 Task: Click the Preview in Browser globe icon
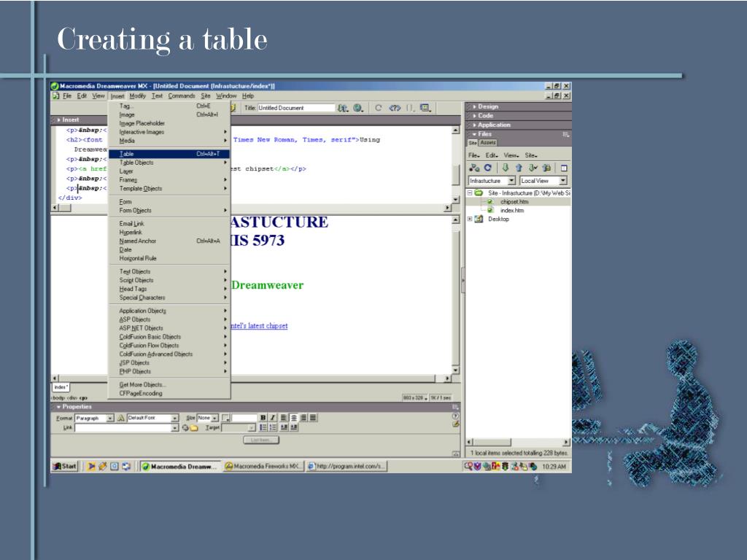tap(358, 108)
